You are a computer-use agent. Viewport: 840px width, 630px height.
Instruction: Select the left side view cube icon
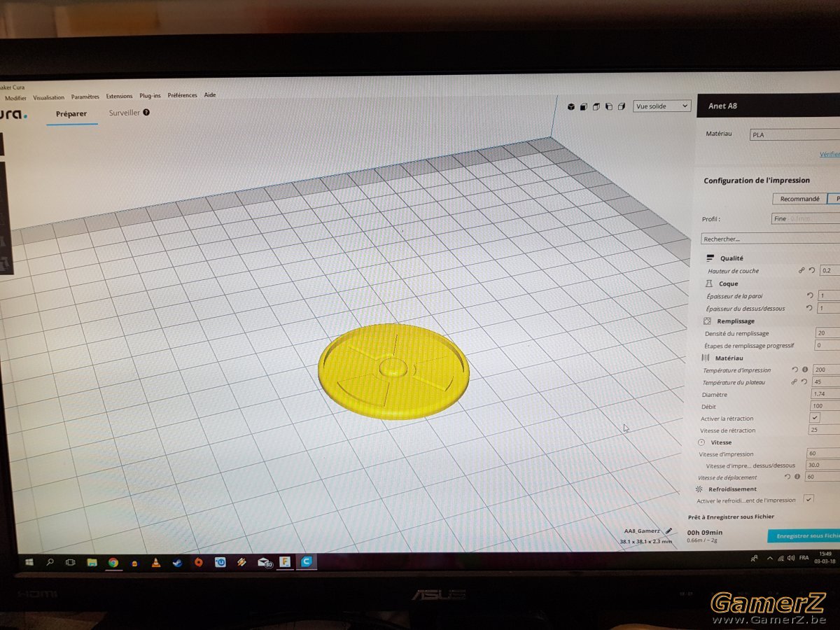click(x=609, y=106)
